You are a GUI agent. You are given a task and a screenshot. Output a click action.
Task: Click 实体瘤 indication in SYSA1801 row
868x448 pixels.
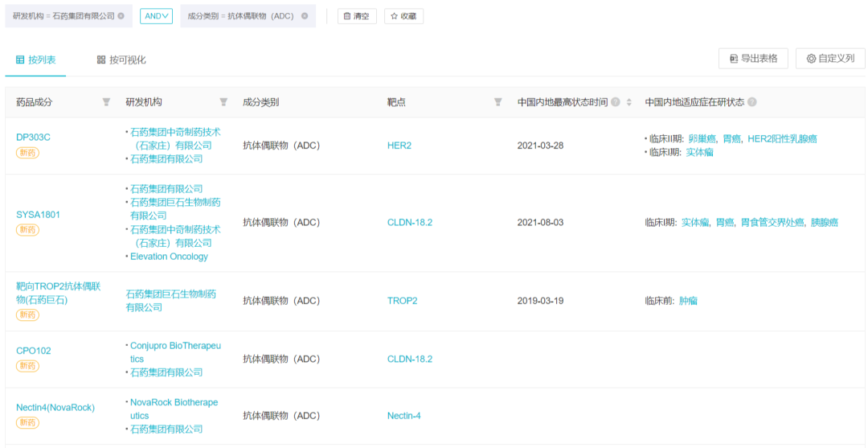click(x=695, y=223)
